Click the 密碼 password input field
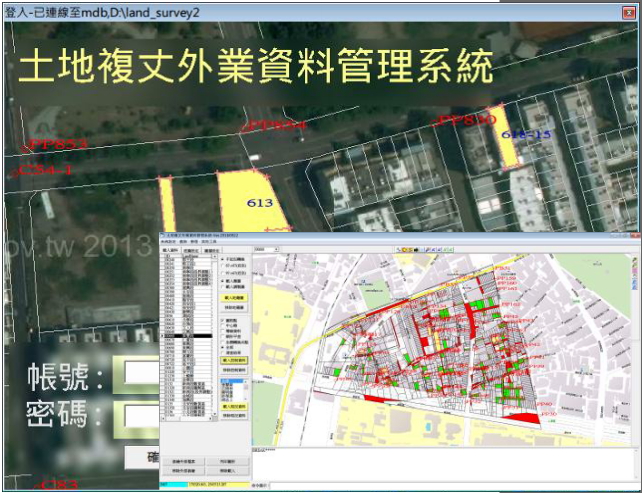Image resolution: width=642 pixels, height=493 pixels. click(x=135, y=415)
